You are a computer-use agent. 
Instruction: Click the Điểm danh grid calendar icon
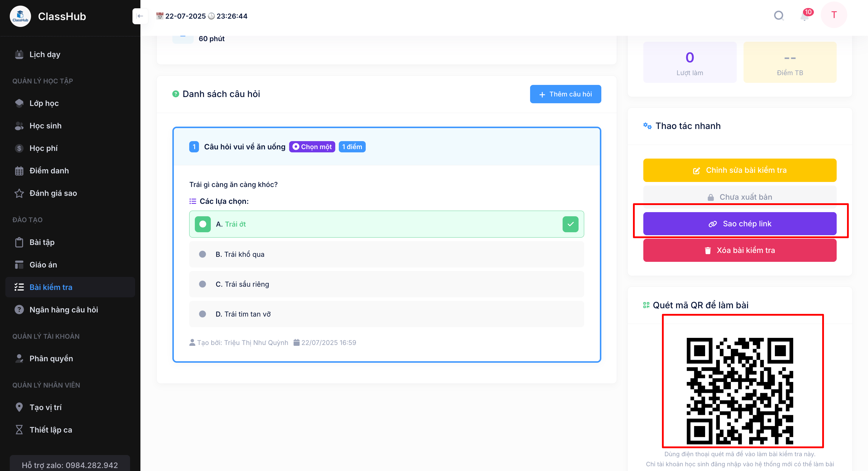coord(19,171)
